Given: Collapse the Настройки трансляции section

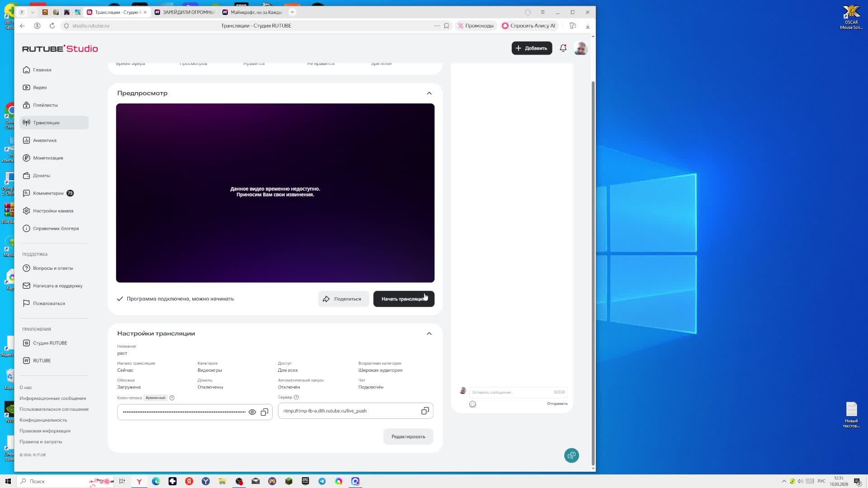Looking at the screenshot, I should pyautogui.click(x=429, y=333).
